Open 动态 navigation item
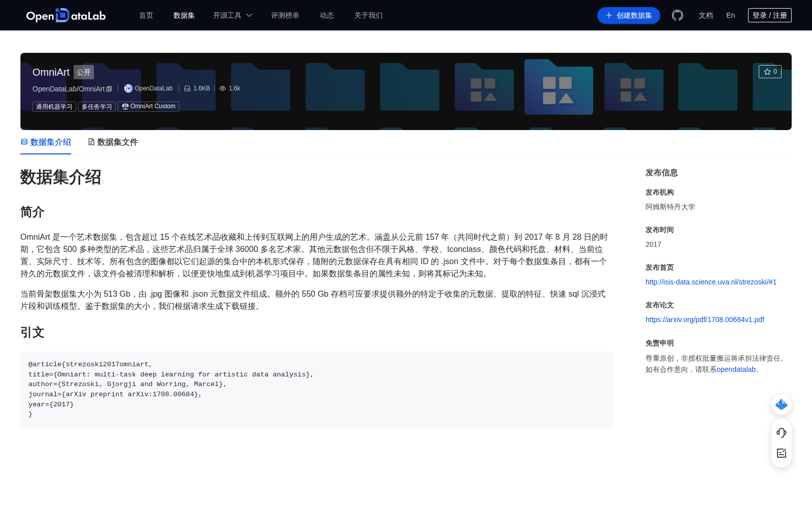This screenshot has width=812, height=508. click(x=327, y=15)
